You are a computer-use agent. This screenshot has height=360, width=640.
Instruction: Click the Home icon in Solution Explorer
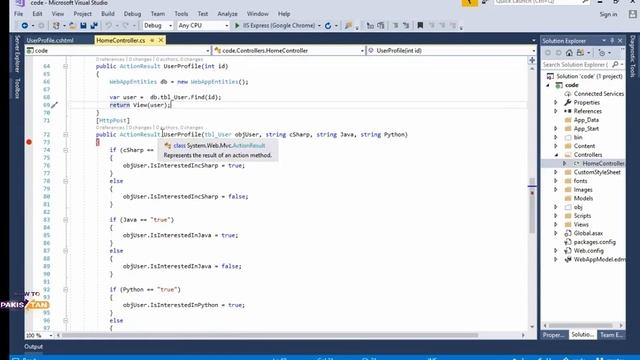point(569,53)
